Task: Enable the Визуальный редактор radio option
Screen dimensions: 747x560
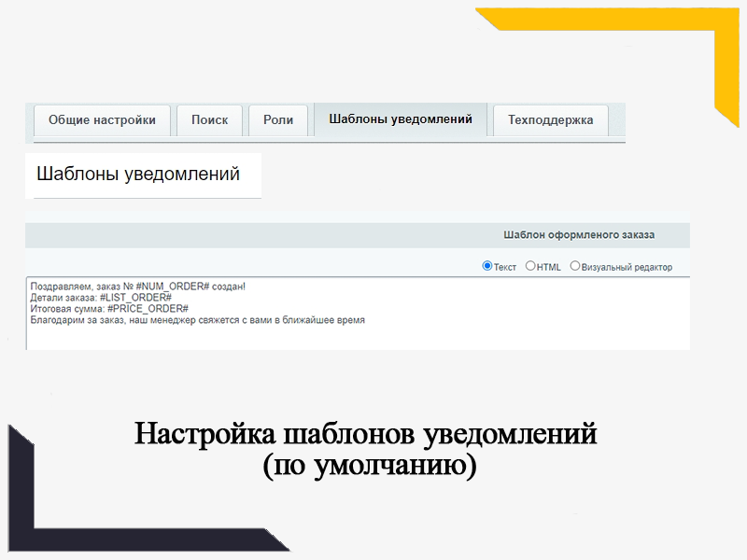Action: tap(575, 266)
